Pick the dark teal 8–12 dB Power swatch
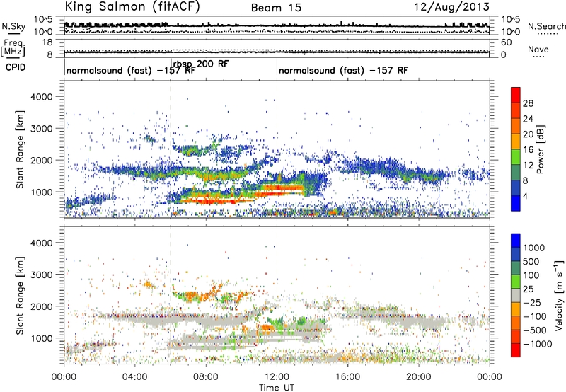 [516, 173]
